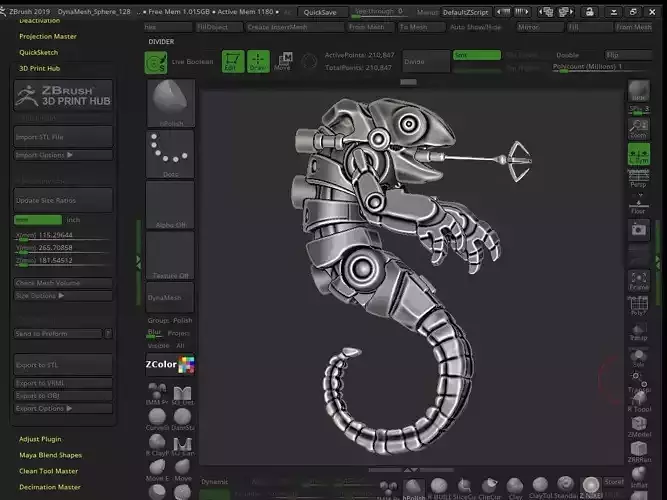The image size is (667, 500).
Task: Select the DamSta brush in the left tray
Action: pyautogui.click(x=182, y=419)
